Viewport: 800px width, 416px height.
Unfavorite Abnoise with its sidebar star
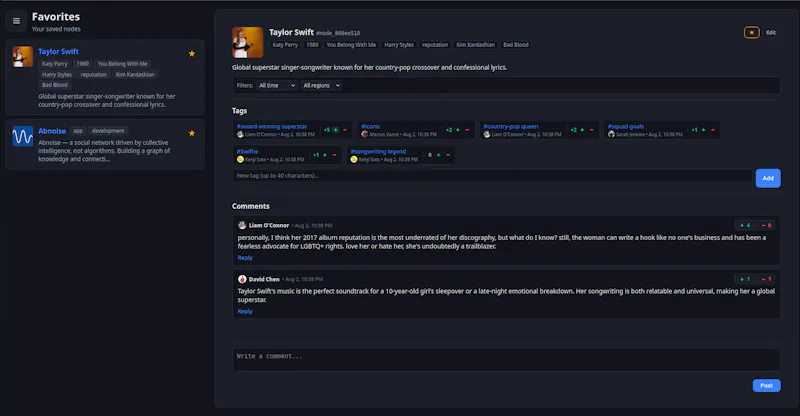192,133
